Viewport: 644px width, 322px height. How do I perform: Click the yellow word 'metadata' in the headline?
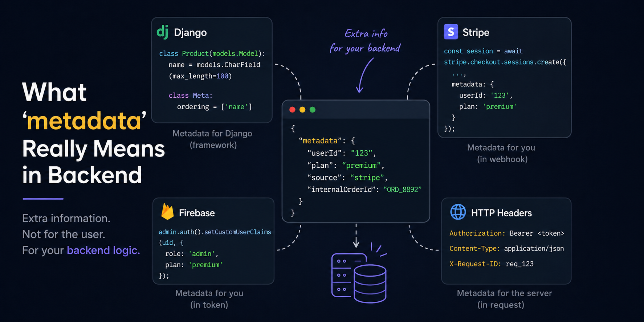coord(84,121)
